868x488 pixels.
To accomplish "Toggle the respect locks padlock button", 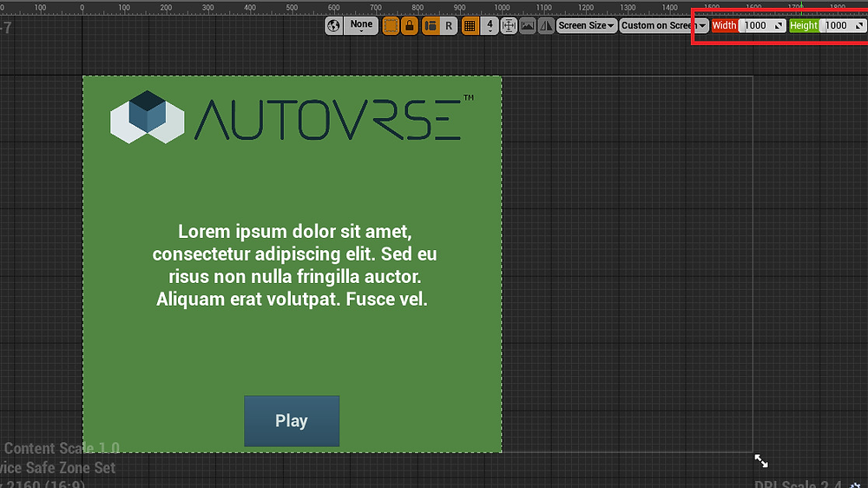I will [x=410, y=25].
